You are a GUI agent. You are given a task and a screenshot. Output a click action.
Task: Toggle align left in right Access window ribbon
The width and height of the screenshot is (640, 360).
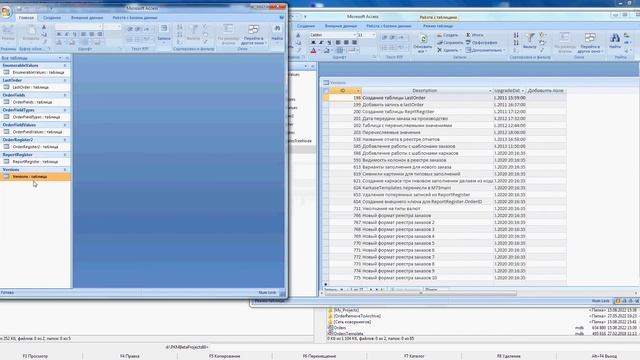(x=338, y=42)
